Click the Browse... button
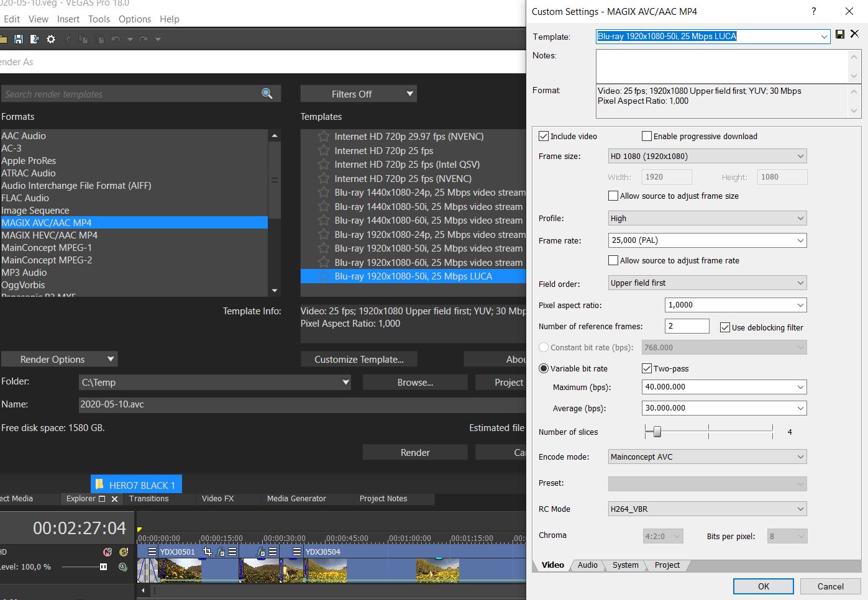 tap(415, 382)
